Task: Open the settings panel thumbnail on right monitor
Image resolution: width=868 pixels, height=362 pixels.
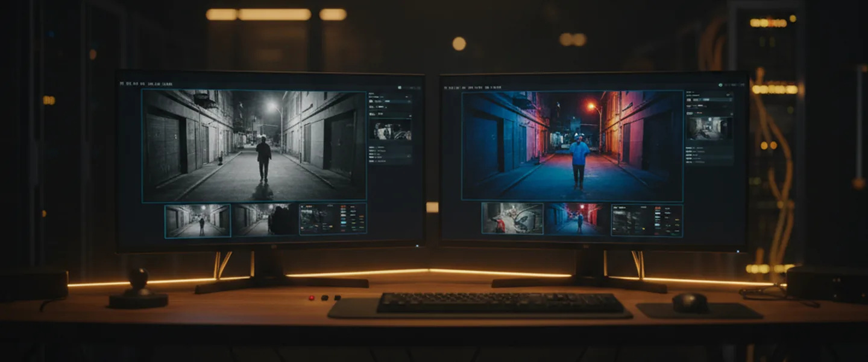Action: pos(647,220)
